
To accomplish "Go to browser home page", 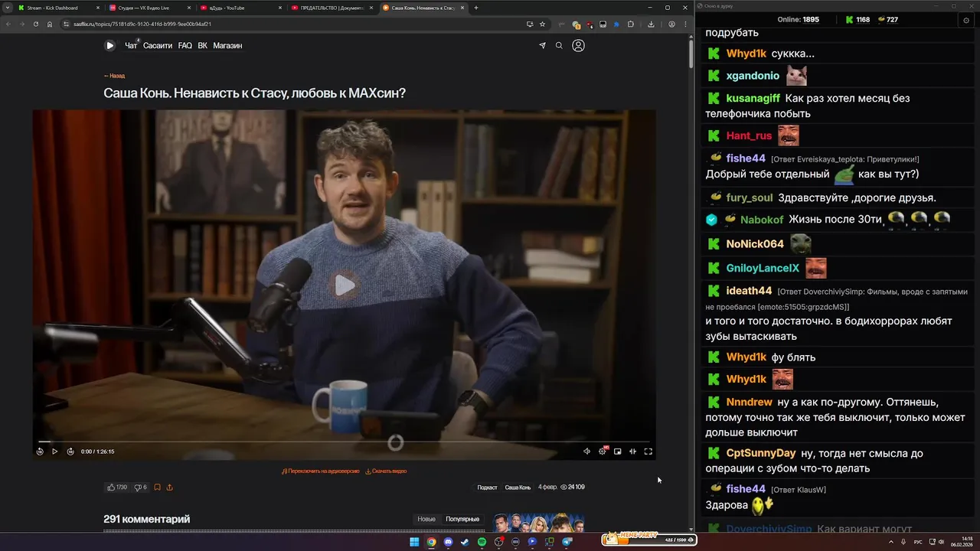I will pyautogui.click(x=50, y=24).
